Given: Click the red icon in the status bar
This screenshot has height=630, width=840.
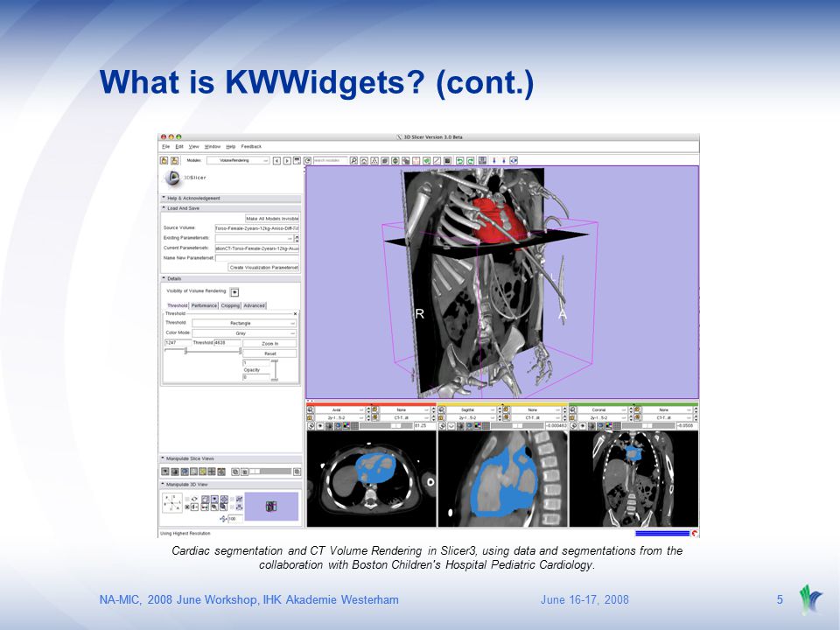Looking at the screenshot, I should point(695,533).
